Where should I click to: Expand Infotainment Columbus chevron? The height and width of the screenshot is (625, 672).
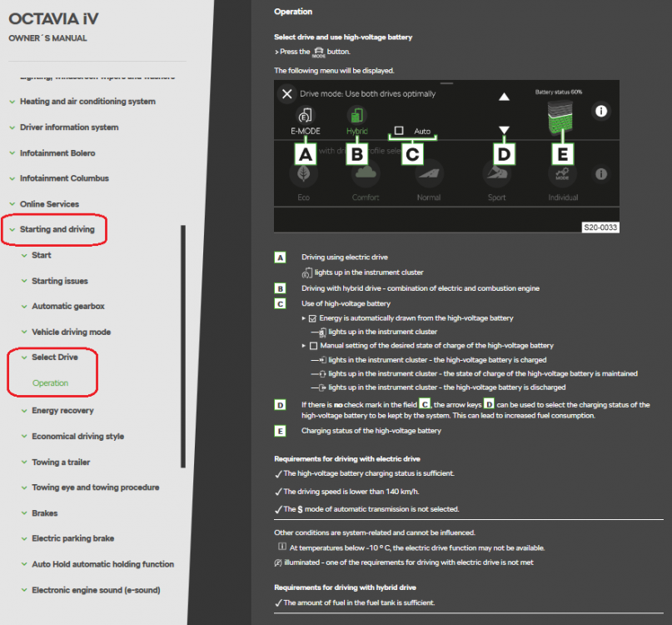[12, 178]
